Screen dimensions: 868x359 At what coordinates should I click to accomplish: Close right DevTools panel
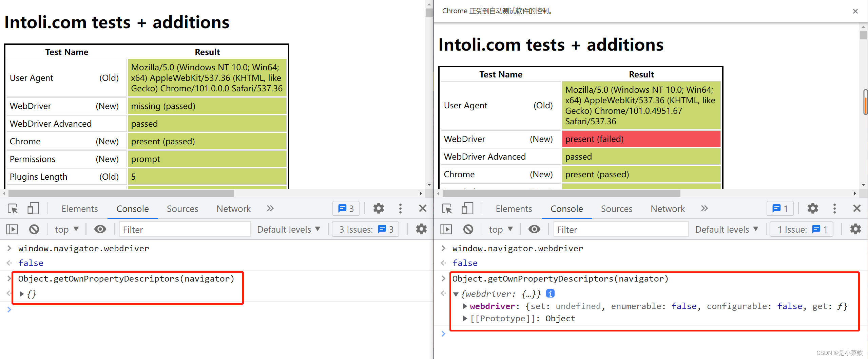[x=857, y=209]
